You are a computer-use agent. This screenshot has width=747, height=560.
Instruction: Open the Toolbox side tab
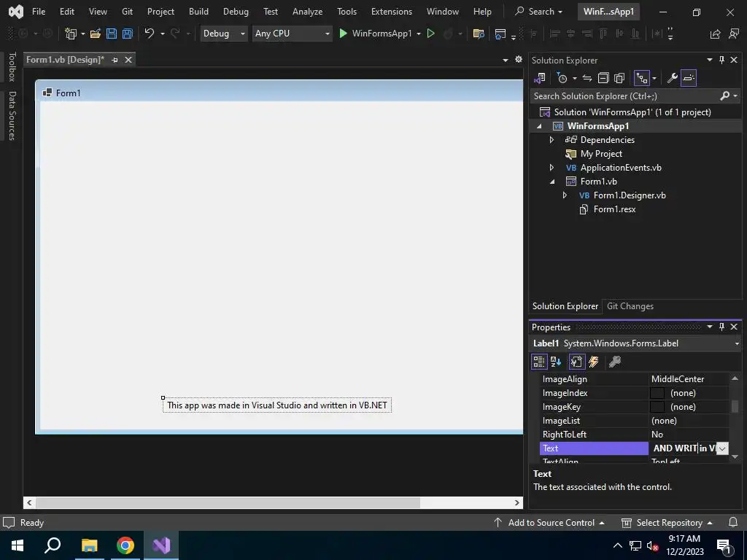point(12,67)
